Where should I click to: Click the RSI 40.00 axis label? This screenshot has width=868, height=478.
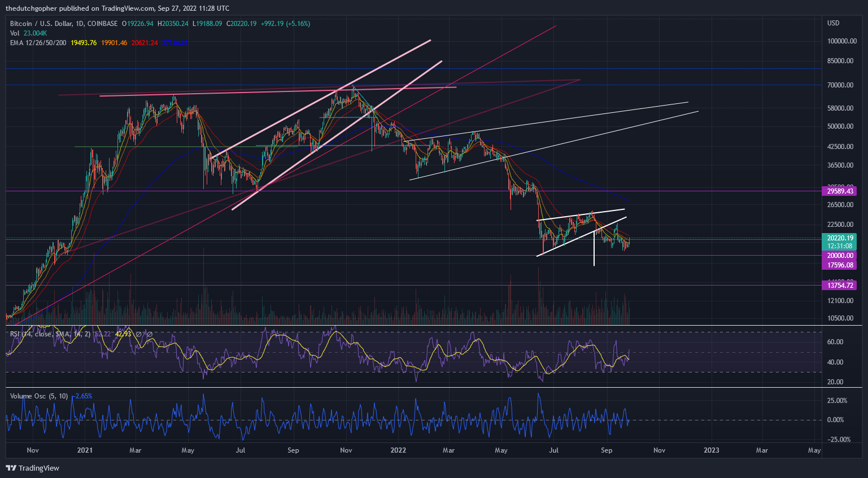coord(835,362)
